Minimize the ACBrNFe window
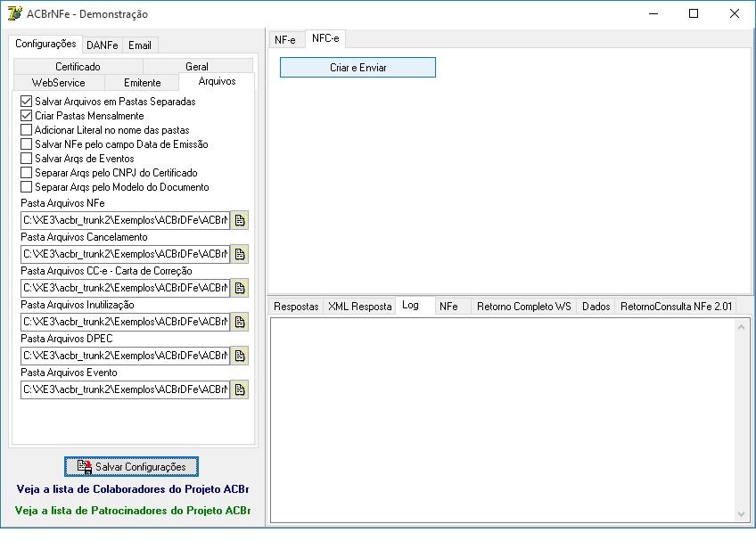This screenshot has width=756, height=549. (653, 13)
